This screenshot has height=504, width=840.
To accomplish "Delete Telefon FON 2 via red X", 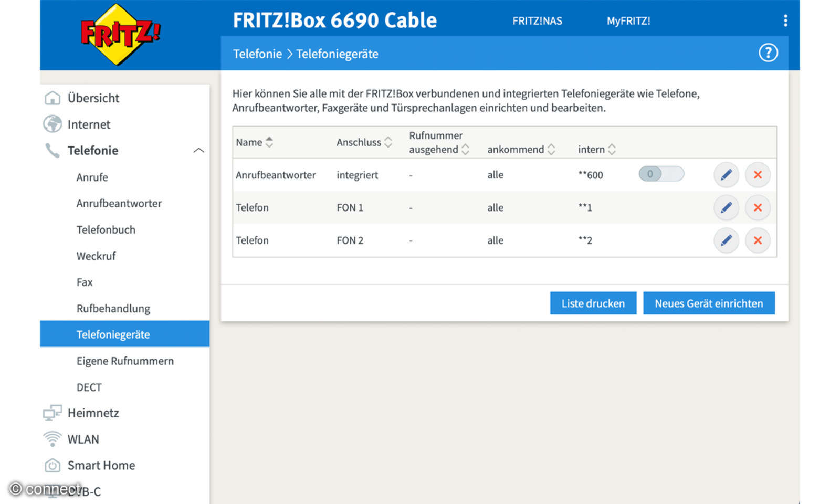I will [758, 240].
